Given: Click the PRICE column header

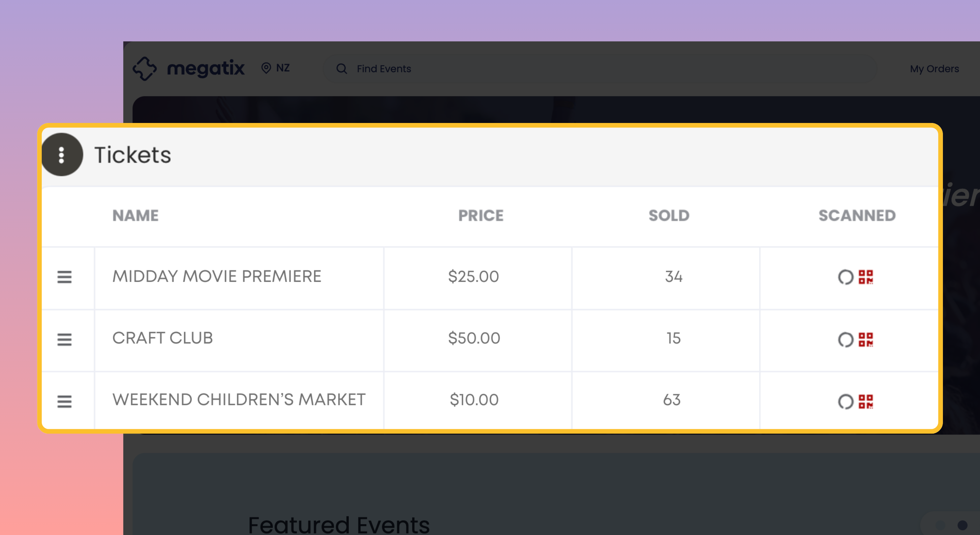Looking at the screenshot, I should [x=481, y=215].
